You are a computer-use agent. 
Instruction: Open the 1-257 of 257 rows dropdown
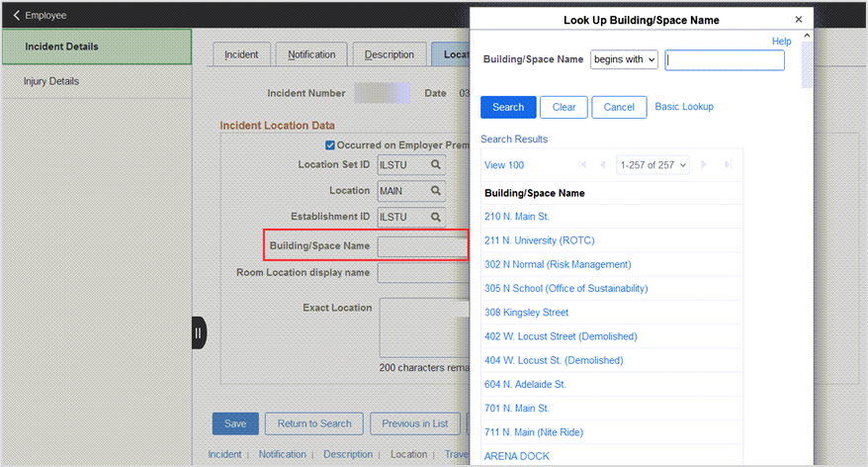tap(652, 165)
